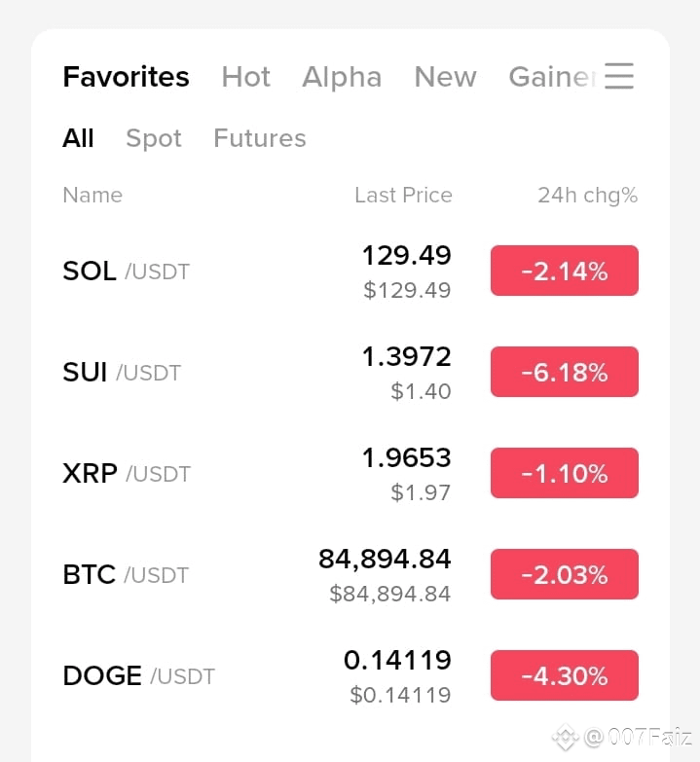Open the XRP/USDT pair
This screenshot has height=762, width=700.
pos(350,473)
